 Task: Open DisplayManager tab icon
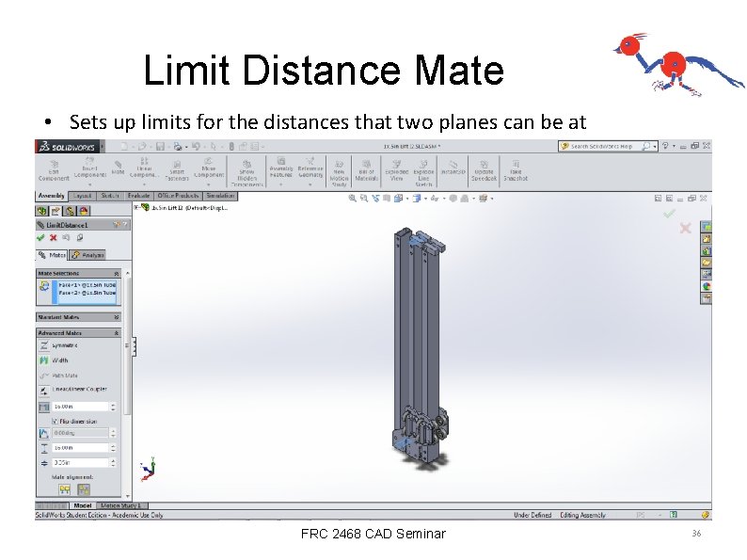[x=84, y=211]
